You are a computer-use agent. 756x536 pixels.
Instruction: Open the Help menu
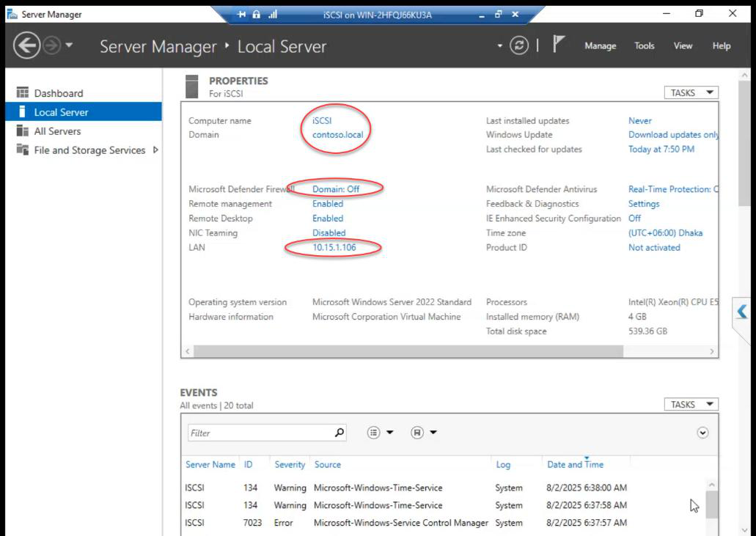[722, 45]
